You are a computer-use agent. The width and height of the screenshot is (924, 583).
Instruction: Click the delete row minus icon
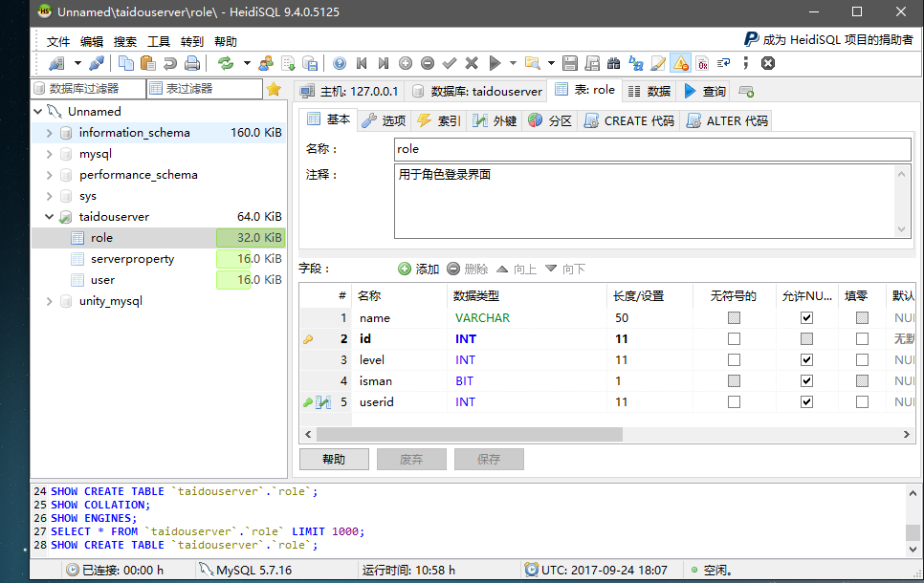(x=428, y=63)
